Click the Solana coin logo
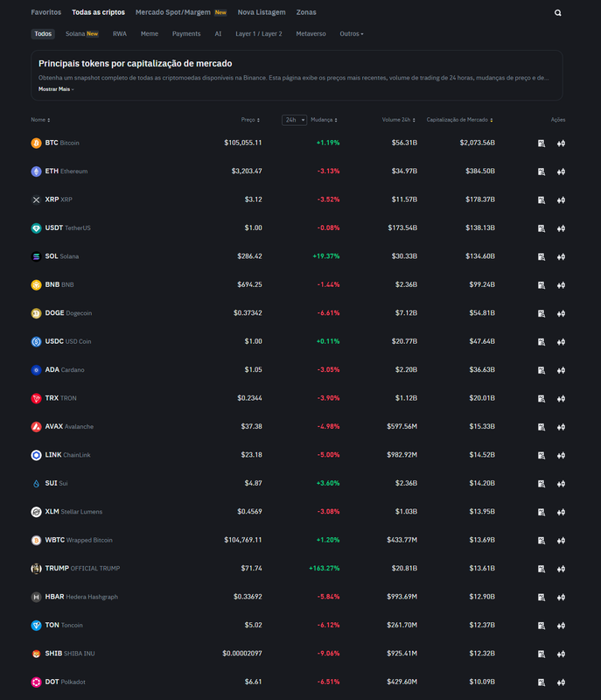The width and height of the screenshot is (601, 700). click(36, 256)
